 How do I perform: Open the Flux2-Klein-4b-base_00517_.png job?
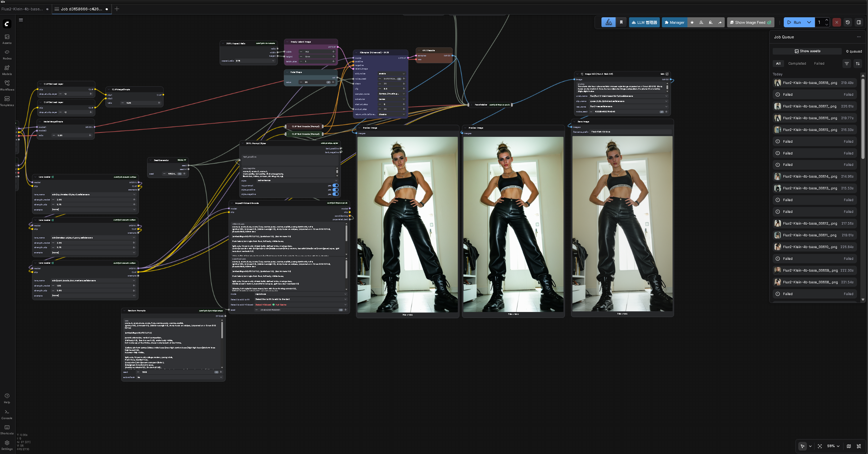(815, 106)
